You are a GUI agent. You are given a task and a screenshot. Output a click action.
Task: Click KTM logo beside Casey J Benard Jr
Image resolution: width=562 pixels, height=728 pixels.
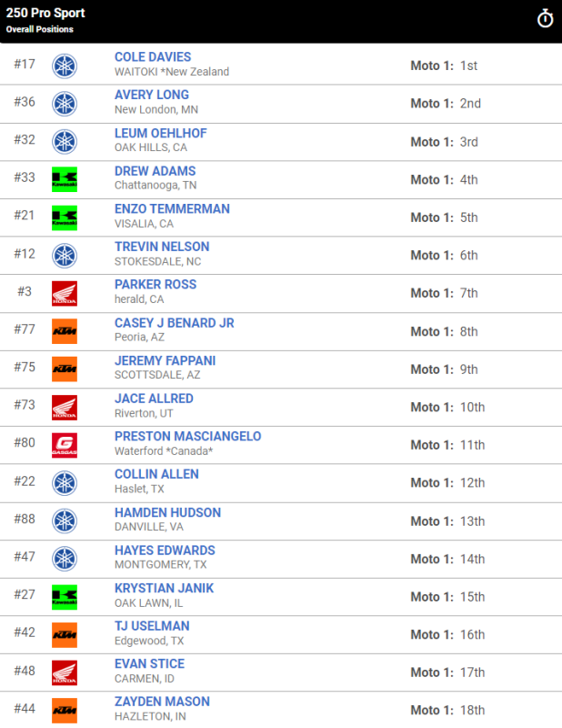[x=65, y=331]
